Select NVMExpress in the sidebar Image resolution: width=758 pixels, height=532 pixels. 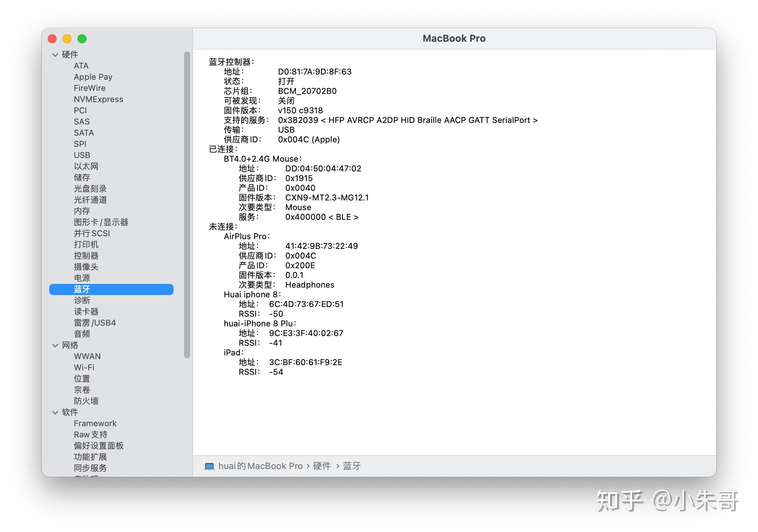click(x=98, y=99)
